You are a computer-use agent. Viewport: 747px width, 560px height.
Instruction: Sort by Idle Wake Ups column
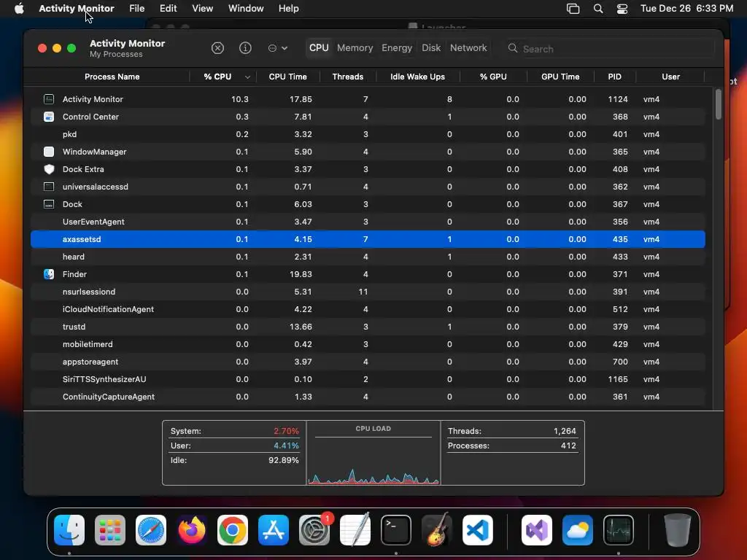tap(417, 77)
